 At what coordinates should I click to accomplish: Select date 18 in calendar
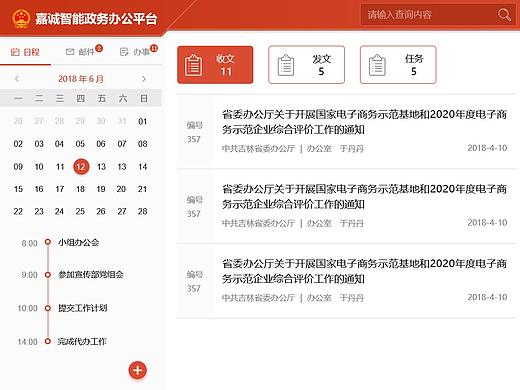pos(80,189)
